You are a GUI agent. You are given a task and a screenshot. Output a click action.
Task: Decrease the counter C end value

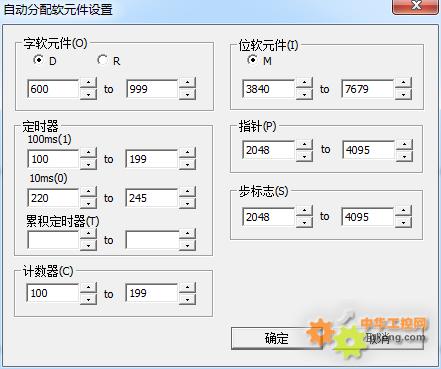[x=187, y=299]
